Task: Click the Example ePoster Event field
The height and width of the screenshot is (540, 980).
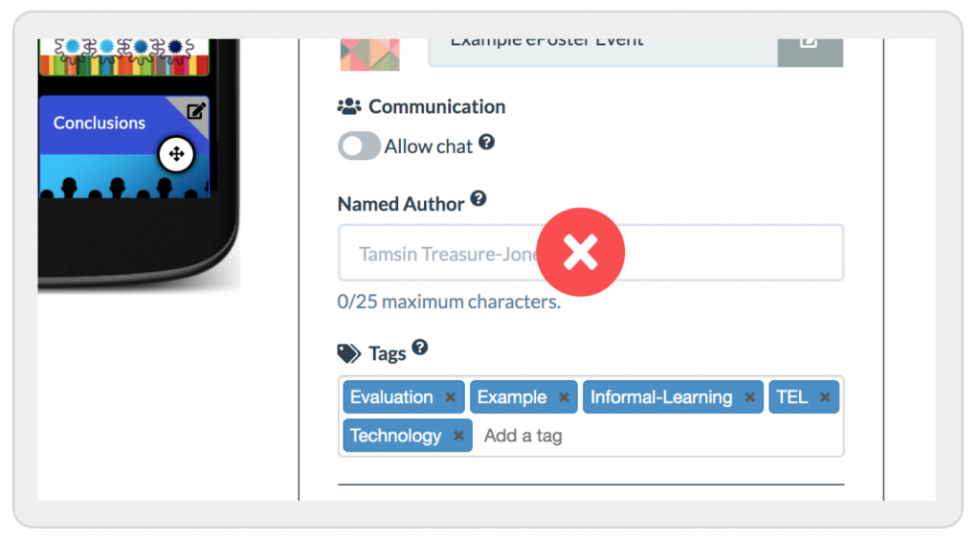Action: point(603,52)
